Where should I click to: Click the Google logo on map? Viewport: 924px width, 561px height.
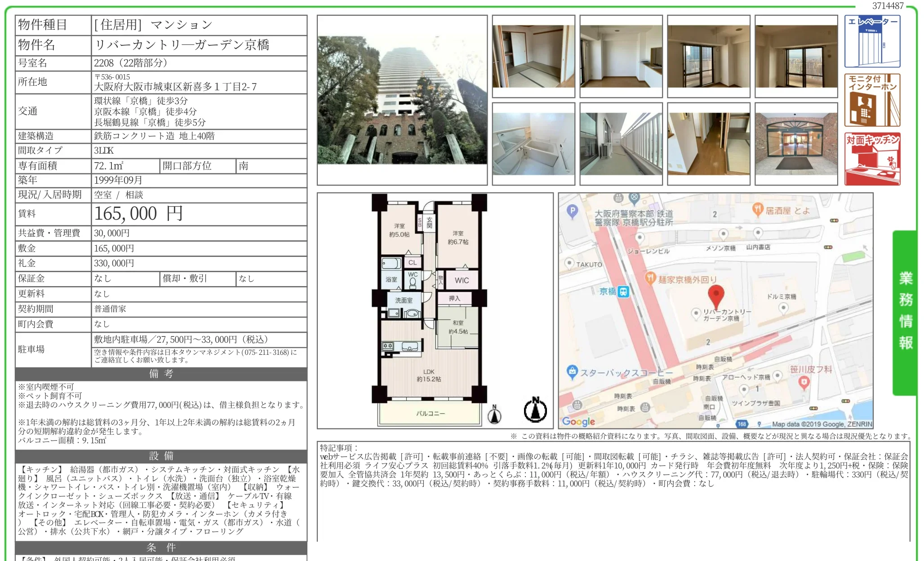(578, 421)
